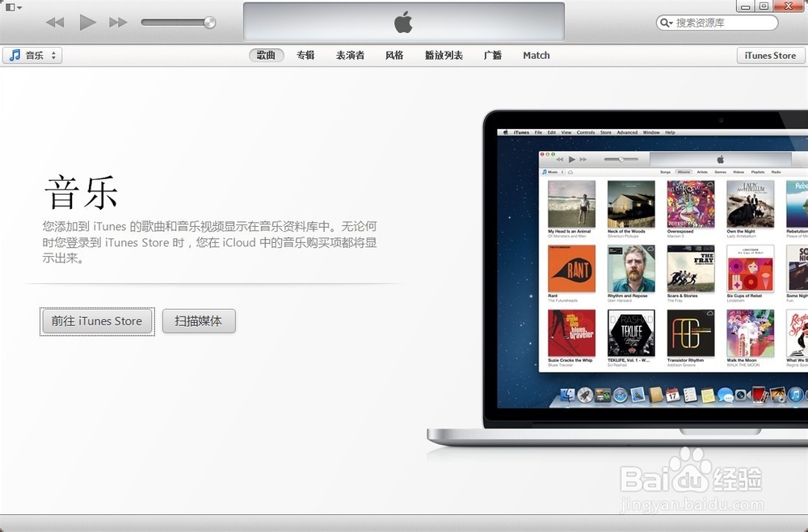Go to the 广播 tab
The image size is (808, 532).
point(493,55)
